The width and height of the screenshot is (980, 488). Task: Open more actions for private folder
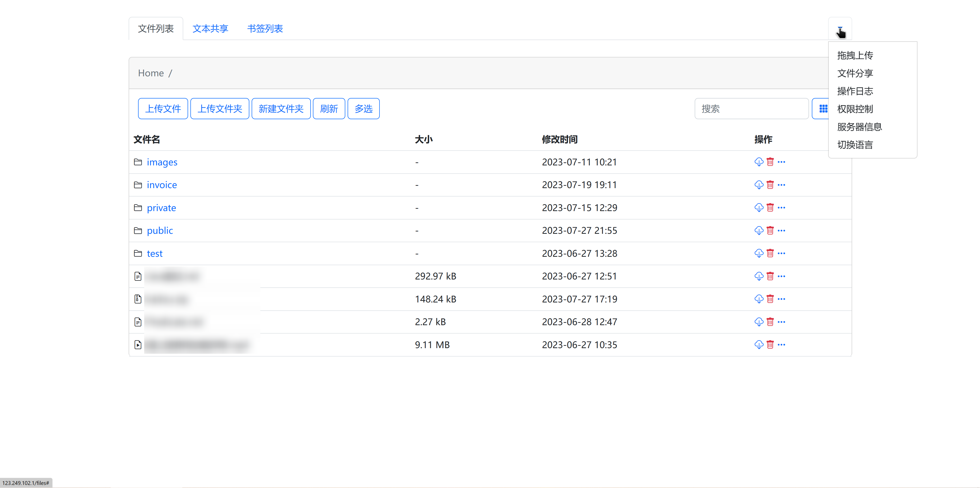tap(781, 208)
